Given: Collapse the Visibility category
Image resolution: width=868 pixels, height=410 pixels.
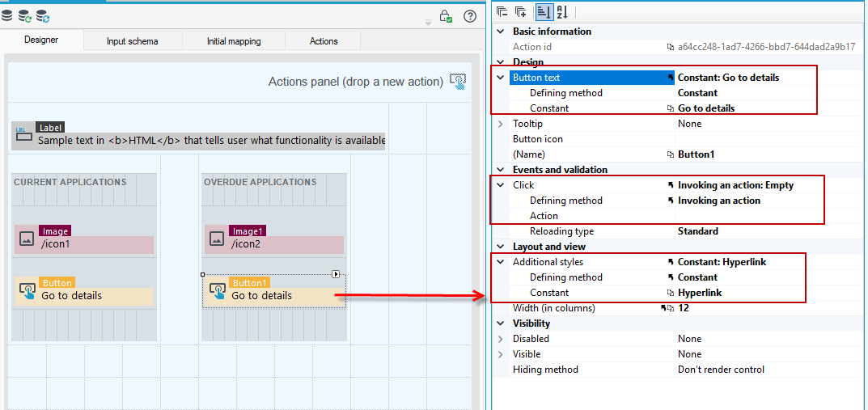Looking at the screenshot, I should pyautogui.click(x=501, y=323).
